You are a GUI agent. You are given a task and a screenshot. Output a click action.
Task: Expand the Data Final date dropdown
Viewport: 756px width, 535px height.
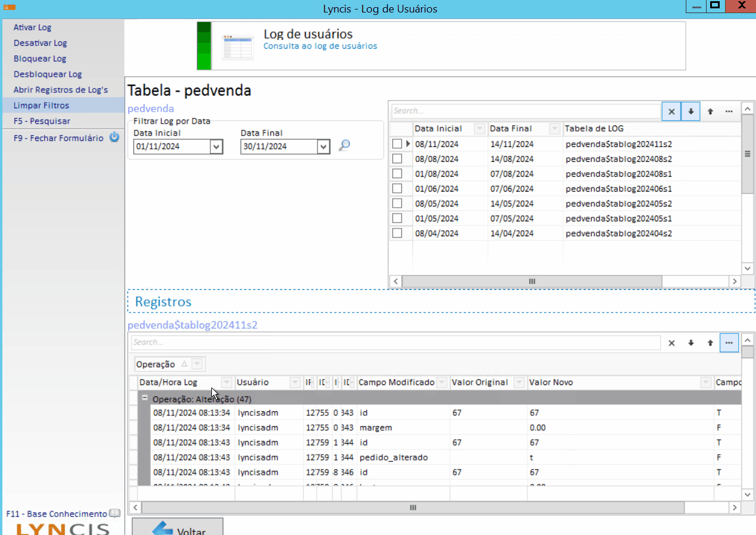pyautogui.click(x=323, y=146)
